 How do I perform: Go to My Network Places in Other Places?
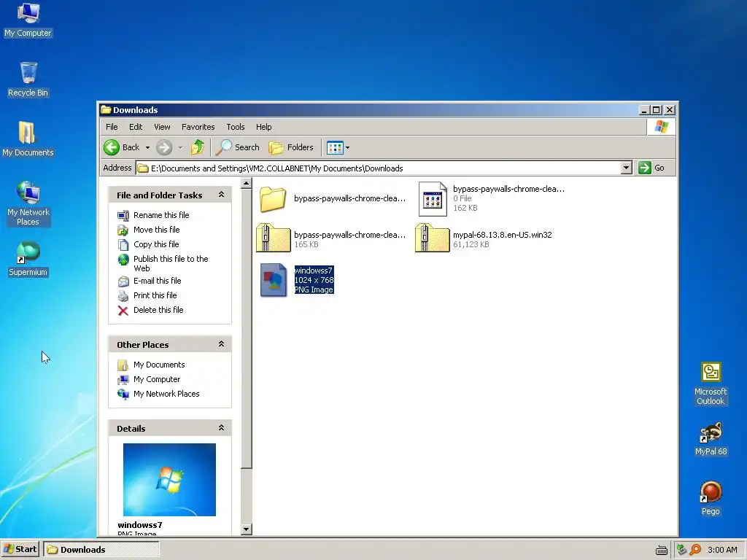[x=166, y=394]
